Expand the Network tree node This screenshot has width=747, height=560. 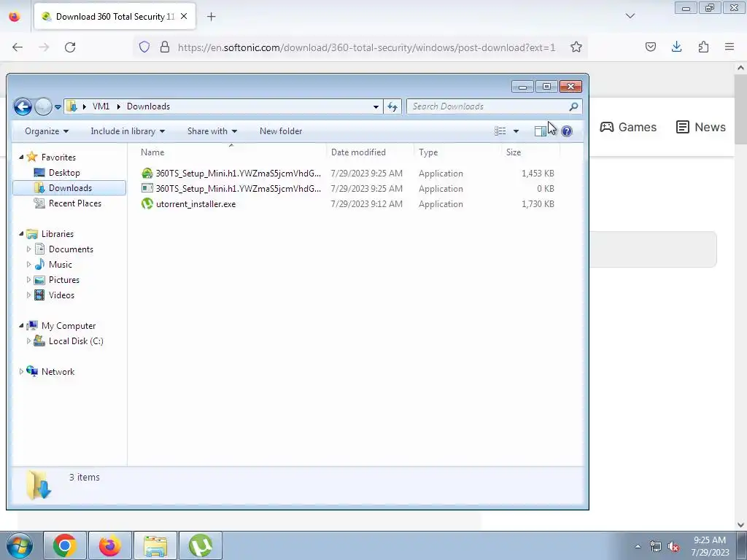pos(21,371)
